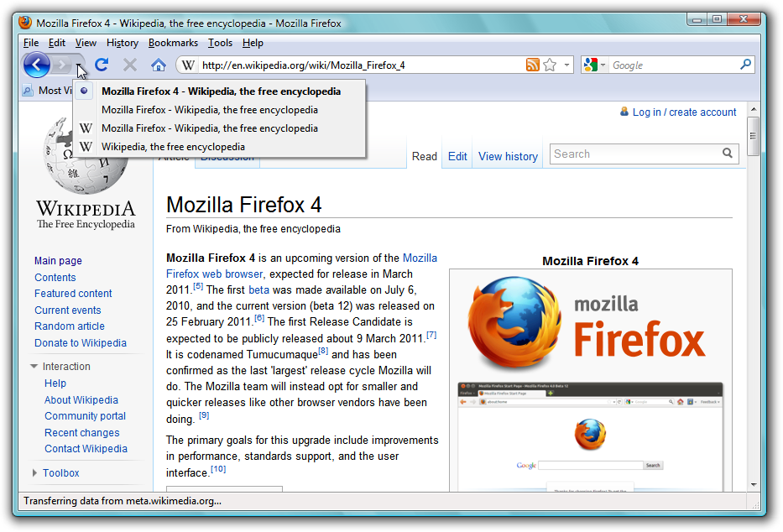The width and height of the screenshot is (783, 532).
Task: Open the View history tab
Action: (508, 156)
